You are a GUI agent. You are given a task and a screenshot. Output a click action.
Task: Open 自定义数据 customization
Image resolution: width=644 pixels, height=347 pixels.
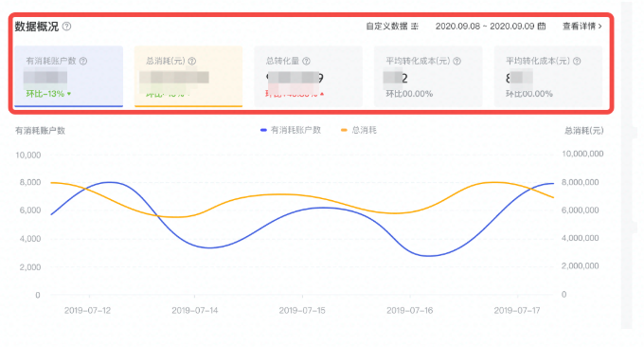coord(392,27)
